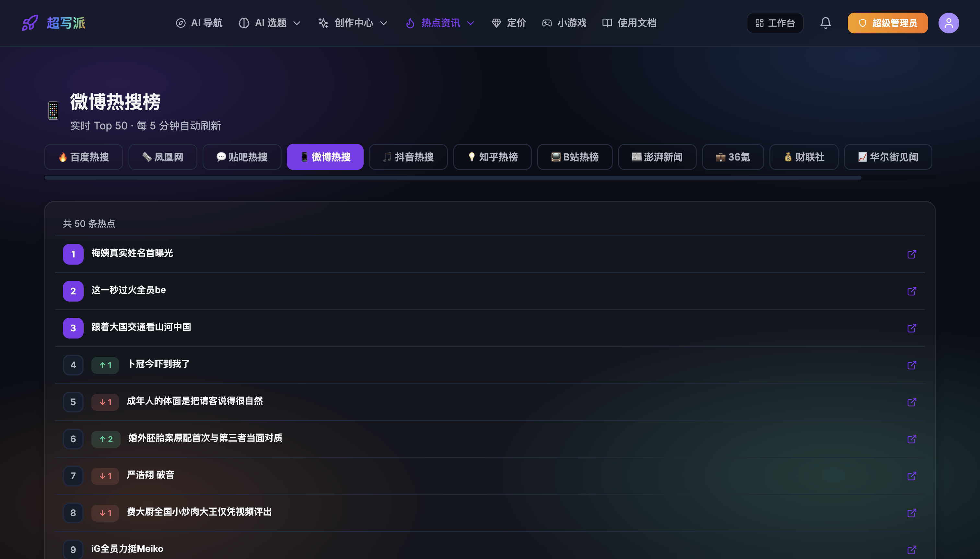Click the horizontal tab scrollbar
The width and height of the screenshot is (980, 559).
(453, 178)
